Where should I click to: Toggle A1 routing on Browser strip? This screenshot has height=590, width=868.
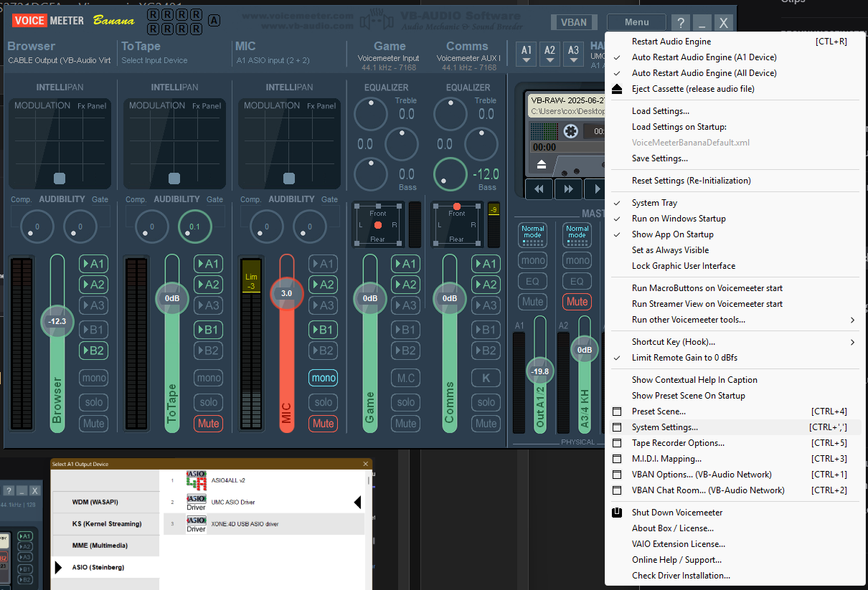(93, 264)
